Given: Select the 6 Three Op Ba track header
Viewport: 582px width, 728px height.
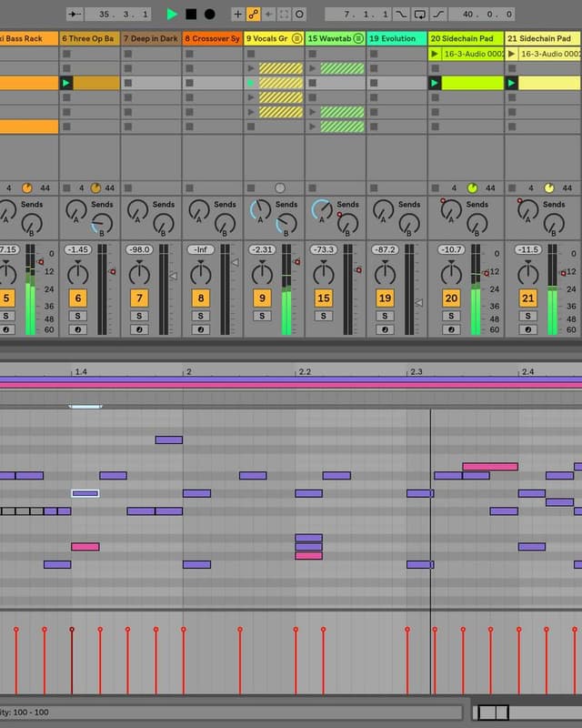Looking at the screenshot, I should pyautogui.click(x=90, y=38).
